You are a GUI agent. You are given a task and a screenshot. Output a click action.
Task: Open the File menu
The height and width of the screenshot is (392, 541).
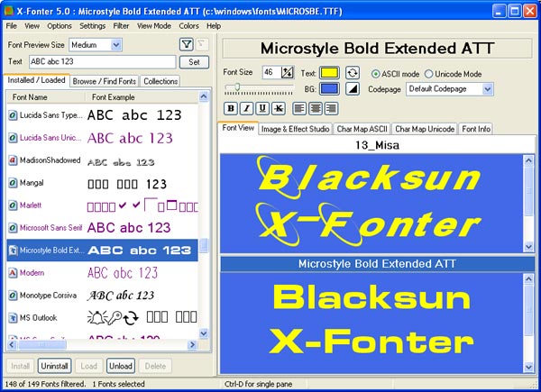tap(12, 26)
